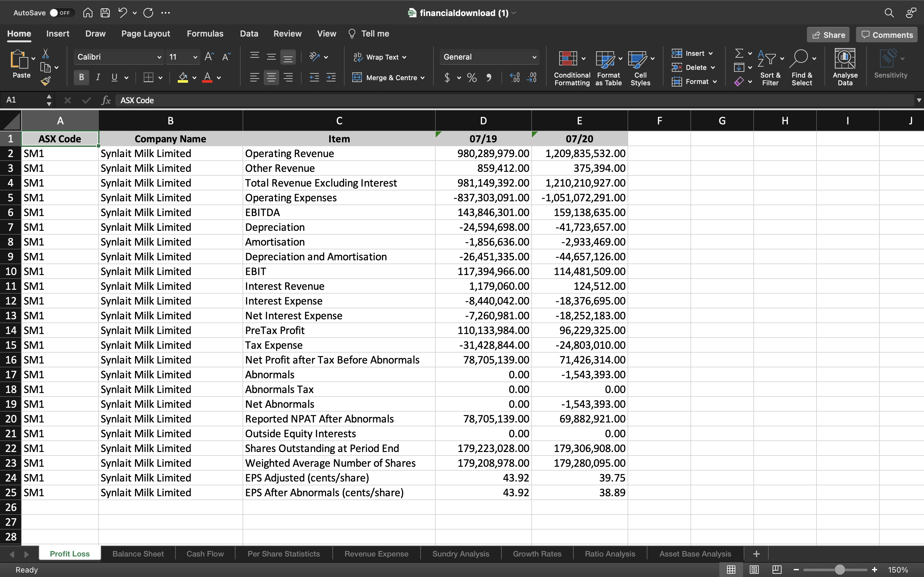Open the Balance Sheet worksheet
Screen dimensions: 924x577
tap(138, 553)
